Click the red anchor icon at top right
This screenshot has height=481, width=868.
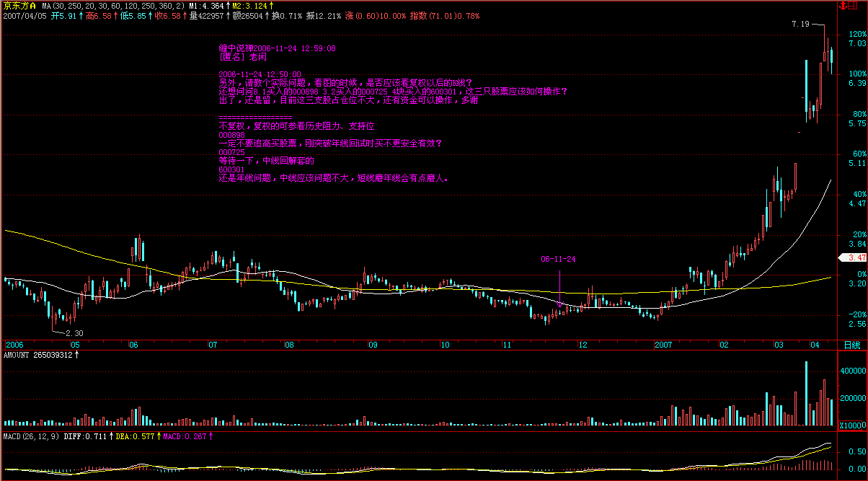coord(843,5)
